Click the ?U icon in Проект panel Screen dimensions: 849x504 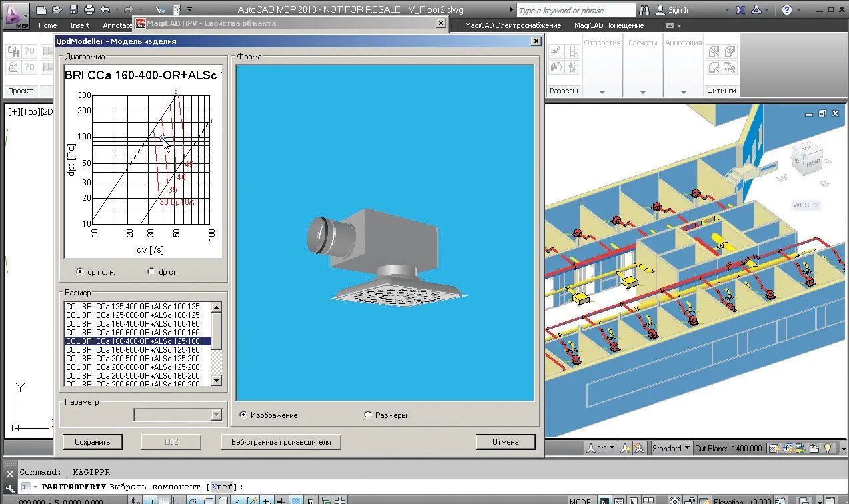coord(29,52)
